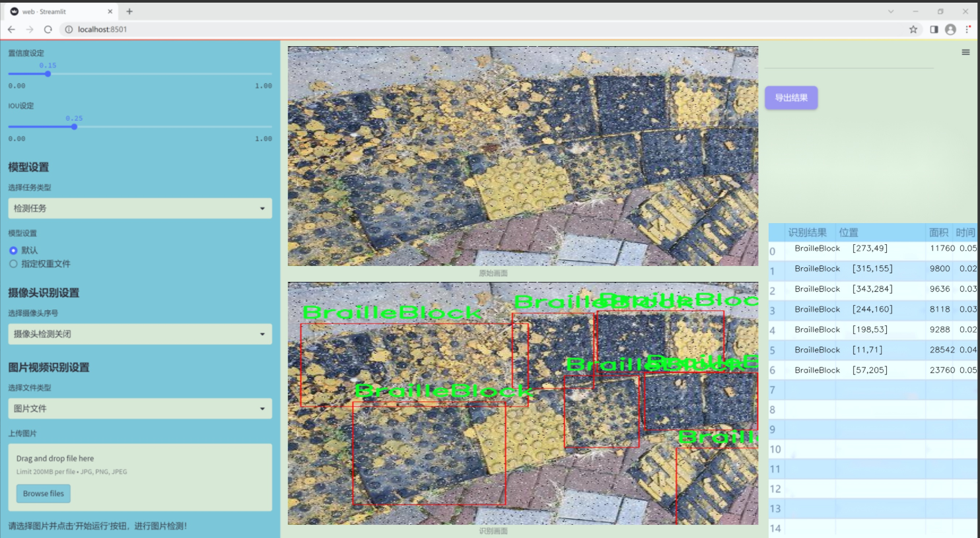Open the task type dropdown 检测任务
Screen dimensions: 980x538
click(x=140, y=208)
